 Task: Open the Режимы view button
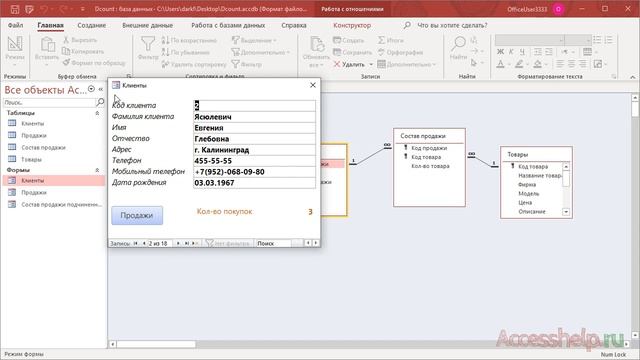click(15, 50)
